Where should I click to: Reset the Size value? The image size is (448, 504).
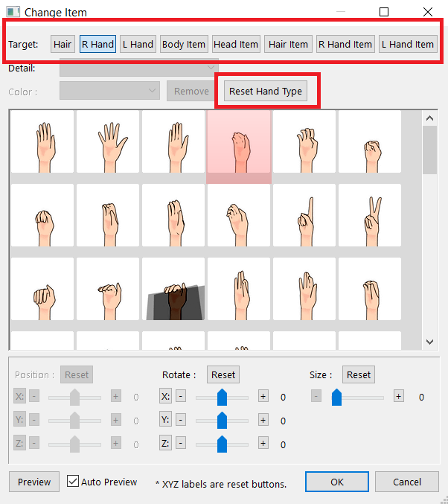(359, 374)
